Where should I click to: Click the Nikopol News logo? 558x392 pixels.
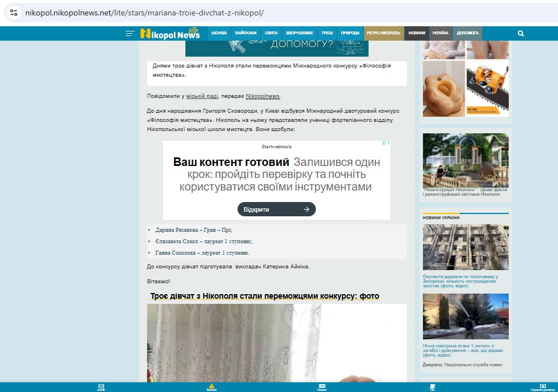pos(170,34)
